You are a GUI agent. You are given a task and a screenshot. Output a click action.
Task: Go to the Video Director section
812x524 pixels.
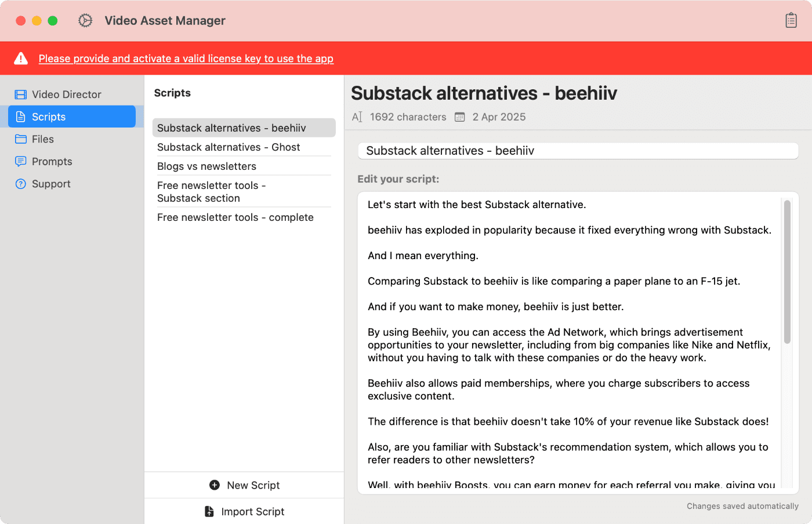(x=66, y=94)
